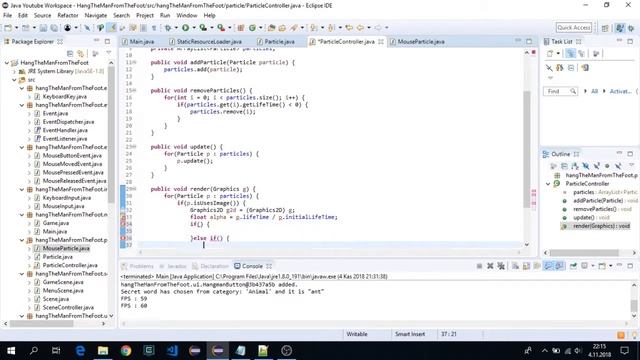640x360 pixels.
Task: Click the Find field in Task List
Action: [x=560, y=91]
